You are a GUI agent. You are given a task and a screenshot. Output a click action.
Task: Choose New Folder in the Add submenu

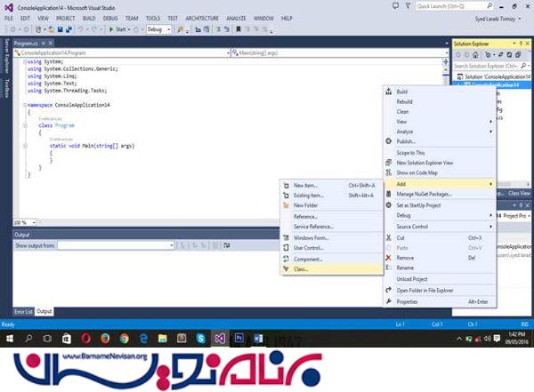pyautogui.click(x=332, y=205)
